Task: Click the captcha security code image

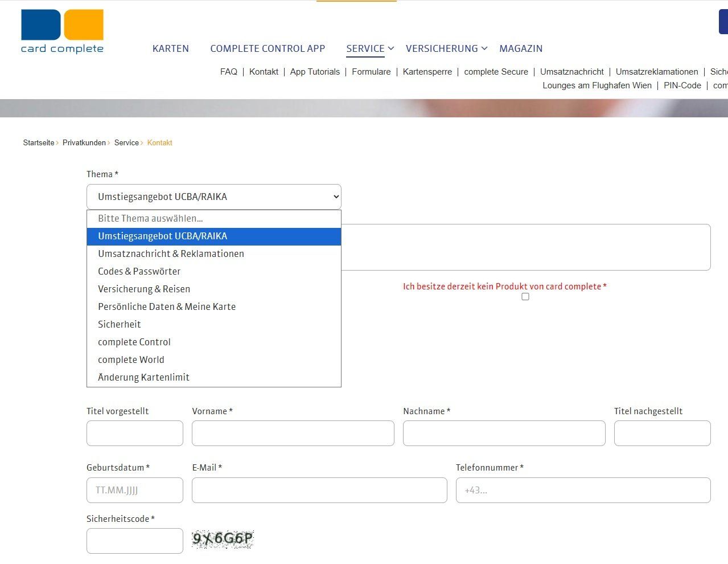Action: (223, 538)
